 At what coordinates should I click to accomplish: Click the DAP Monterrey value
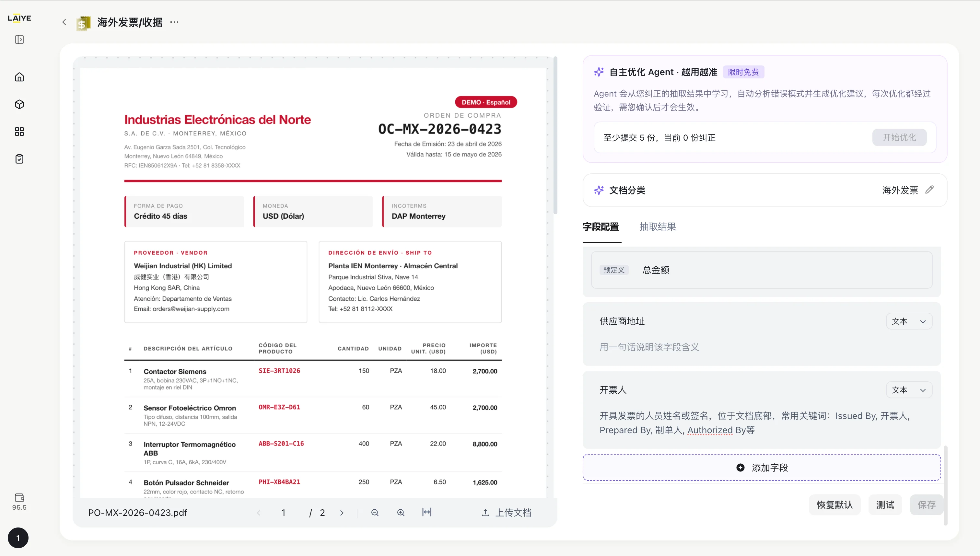419,216
